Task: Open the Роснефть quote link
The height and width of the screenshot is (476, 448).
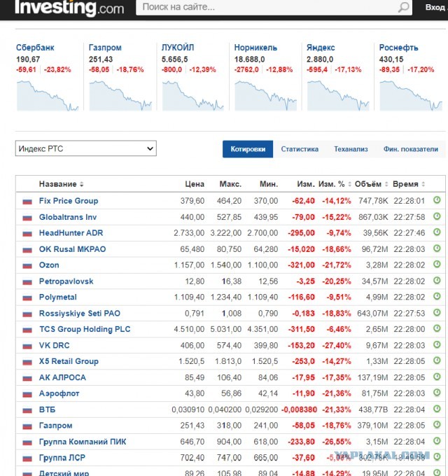Action: pos(398,48)
